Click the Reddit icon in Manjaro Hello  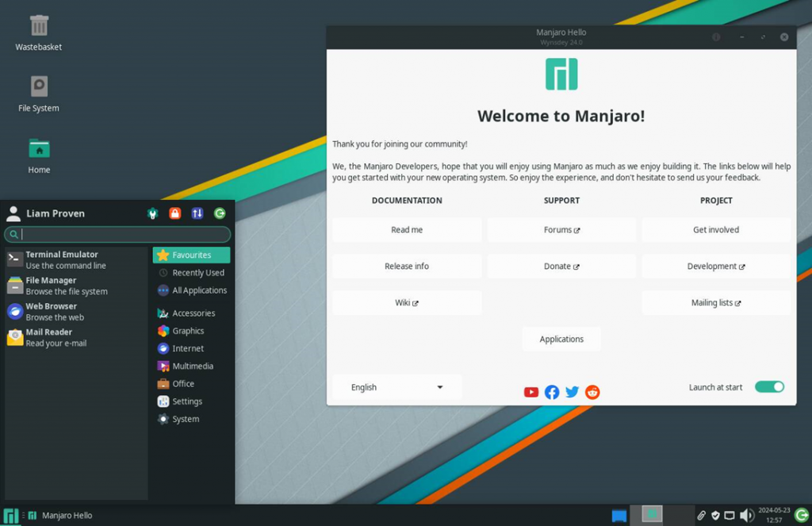[592, 392]
